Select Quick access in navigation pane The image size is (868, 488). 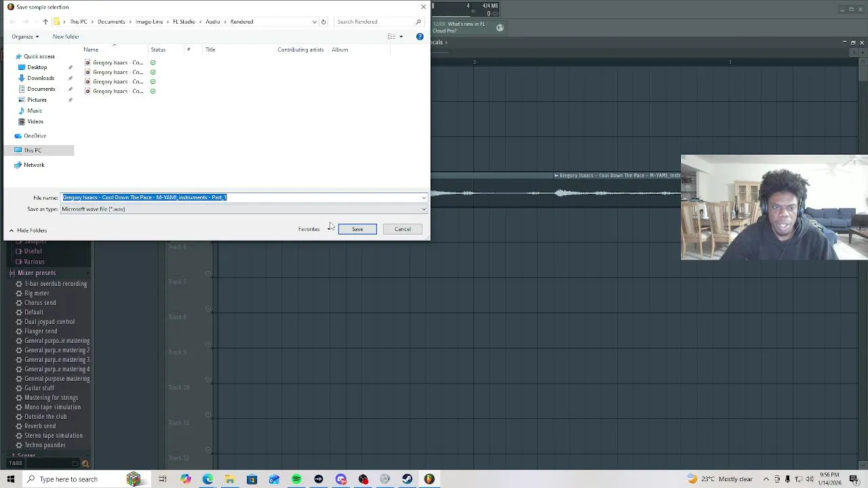[39, 56]
